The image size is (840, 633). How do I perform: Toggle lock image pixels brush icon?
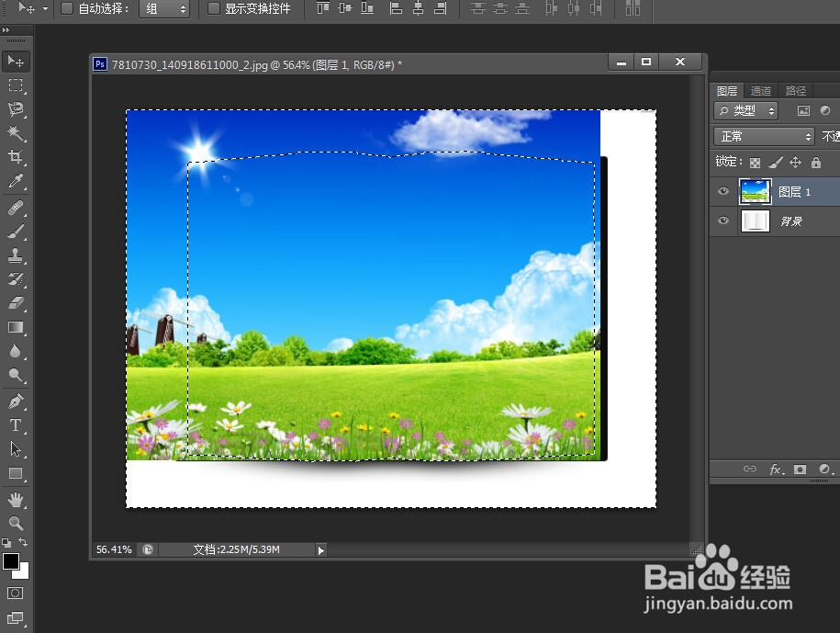[x=775, y=163]
